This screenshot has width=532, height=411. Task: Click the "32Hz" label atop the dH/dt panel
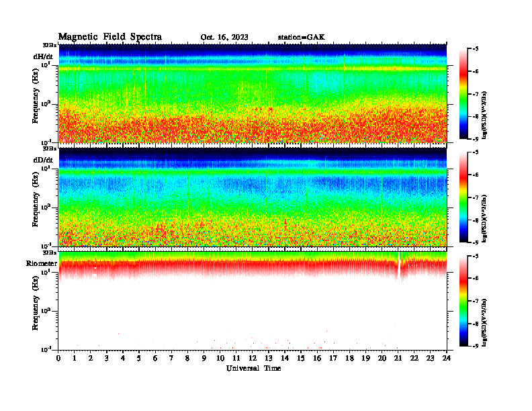click(x=50, y=45)
